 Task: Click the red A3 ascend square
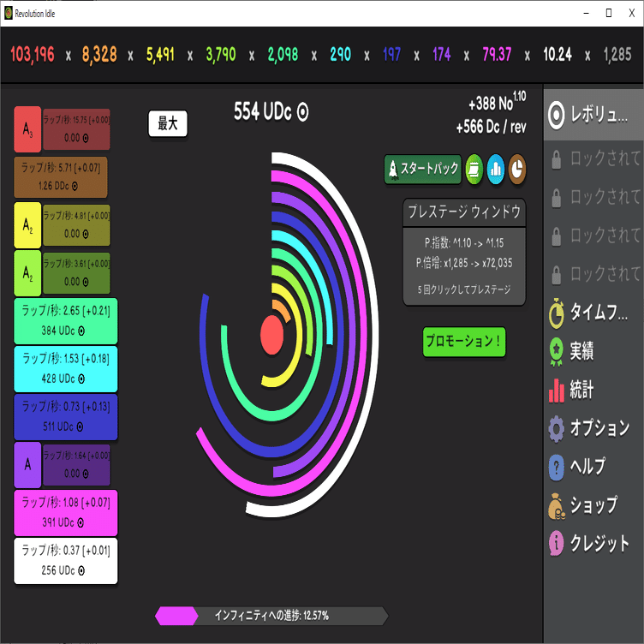pyautogui.click(x=27, y=129)
